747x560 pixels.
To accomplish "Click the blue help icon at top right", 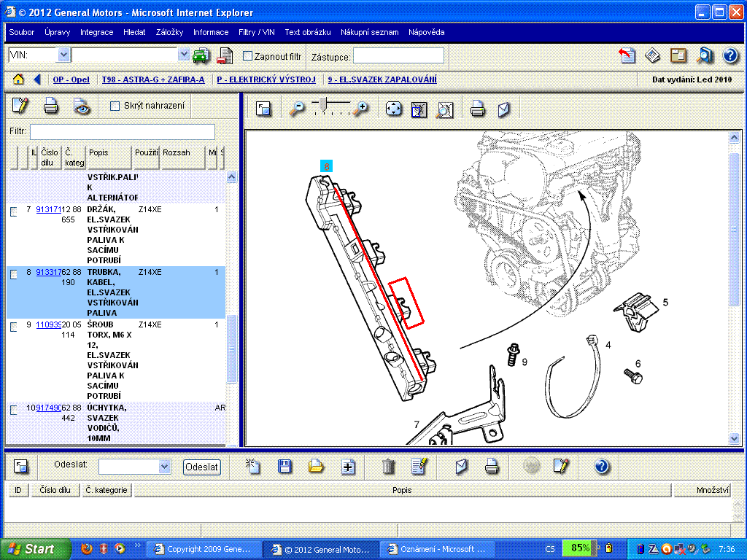I will tap(730, 55).
